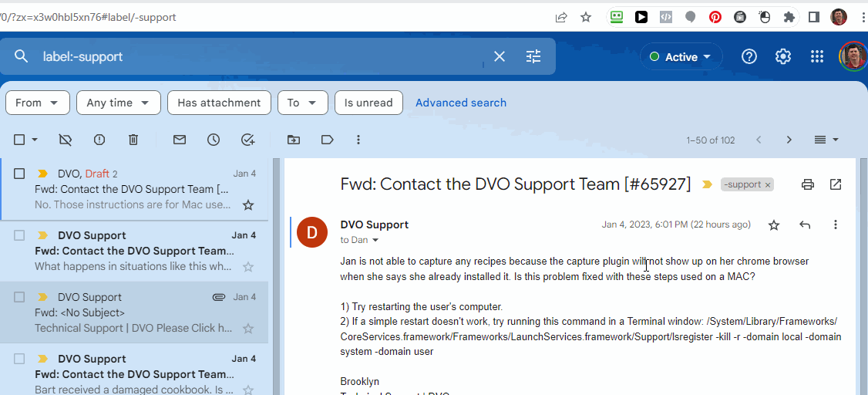Click the Move to folder icon
The height and width of the screenshot is (395, 868).
pos(294,140)
